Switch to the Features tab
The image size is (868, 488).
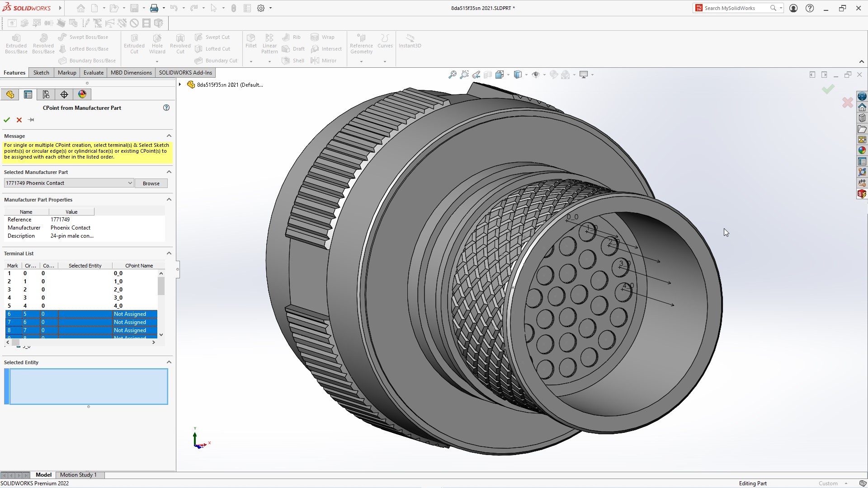click(14, 72)
